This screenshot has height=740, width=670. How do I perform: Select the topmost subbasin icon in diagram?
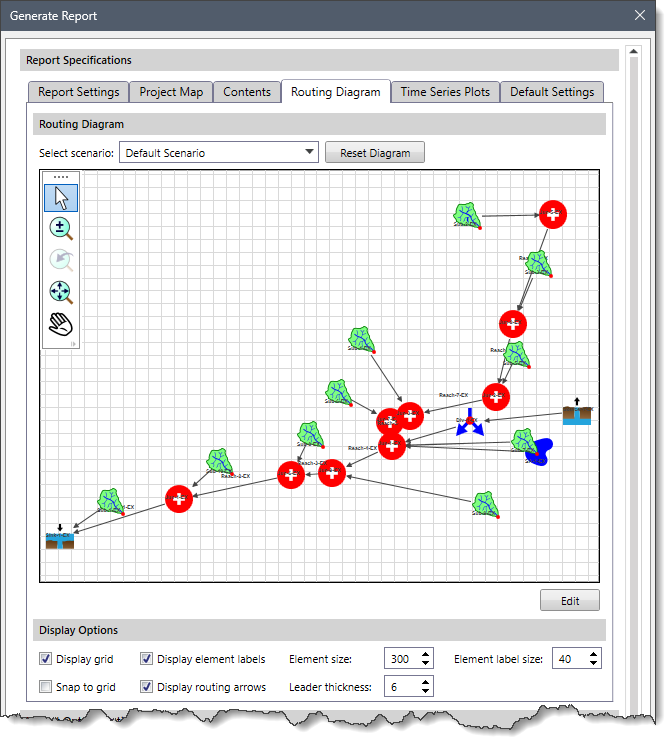467,216
